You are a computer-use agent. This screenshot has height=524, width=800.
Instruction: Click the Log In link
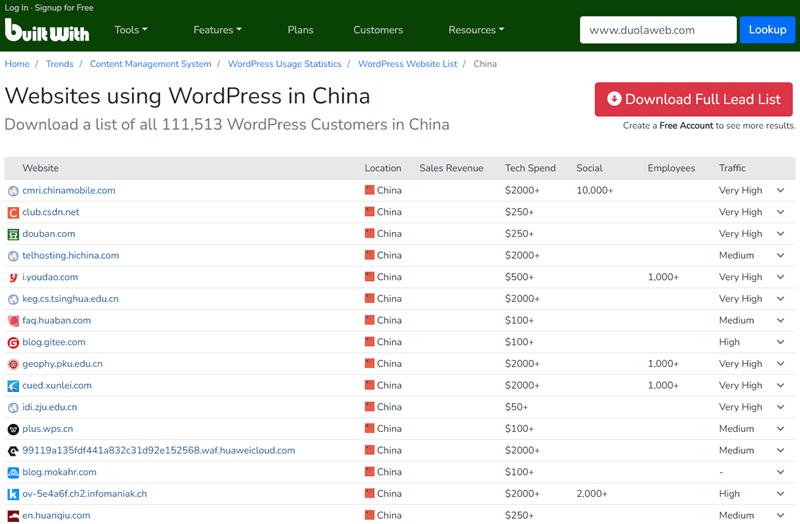coord(16,8)
